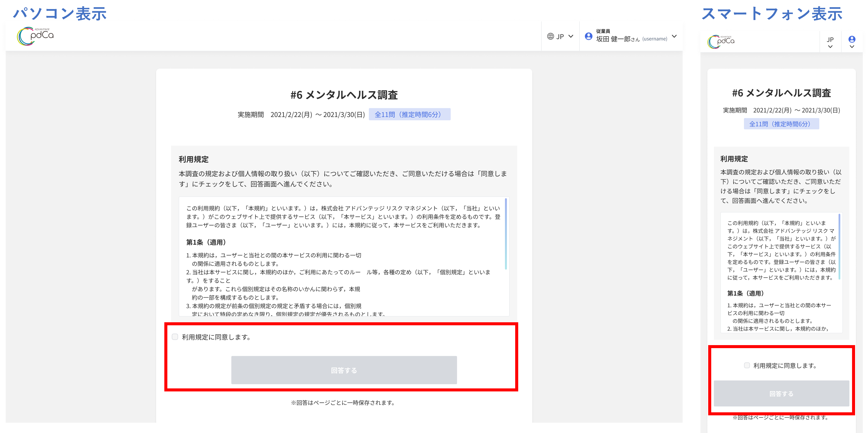Viewport: 868px width, 433px height.
Task: Click the smartphone note ※回答はページごとに一時保存されます。
Action: (781, 417)
